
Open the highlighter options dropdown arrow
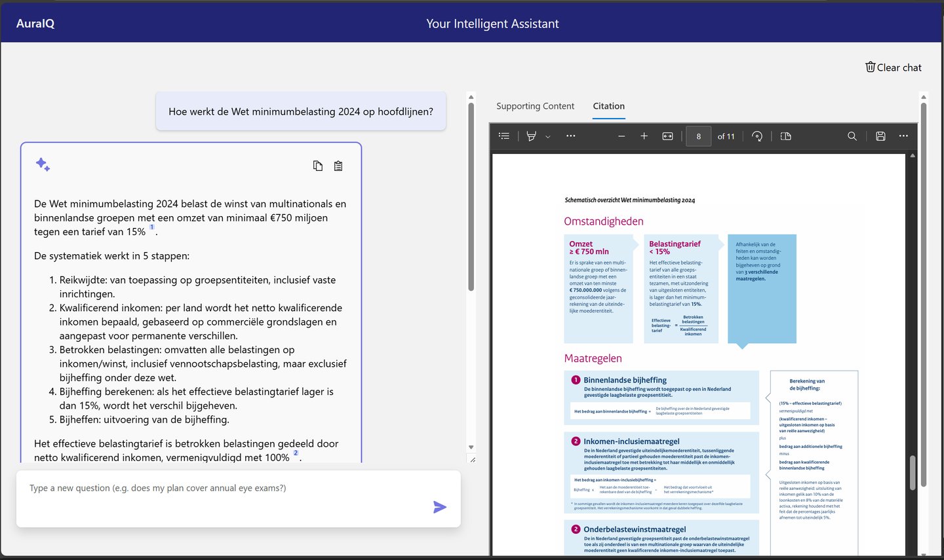coord(548,136)
